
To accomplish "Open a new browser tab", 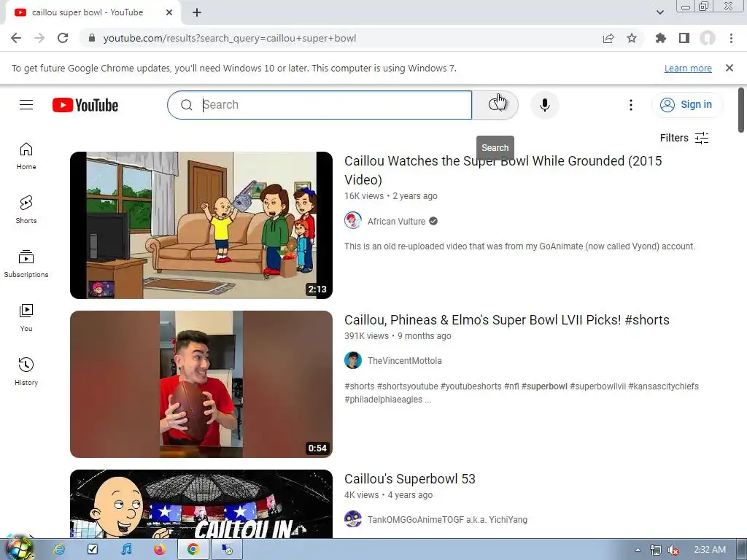I will [x=197, y=12].
